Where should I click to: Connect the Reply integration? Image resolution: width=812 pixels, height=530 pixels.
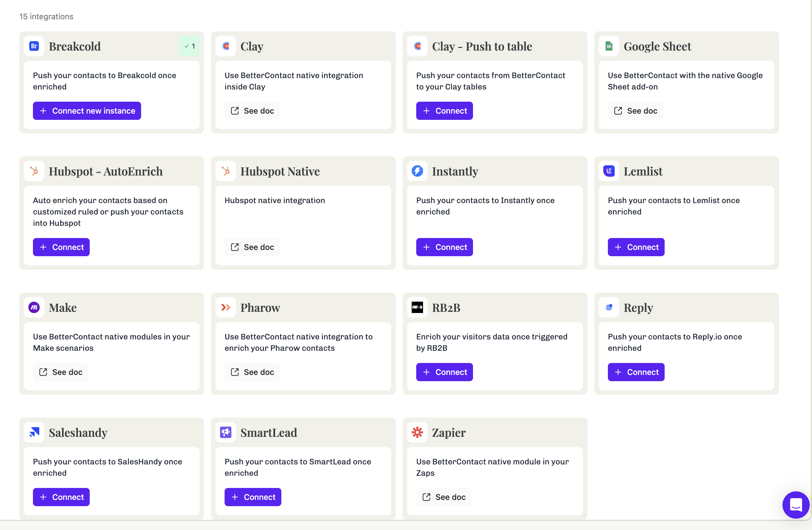tap(636, 372)
